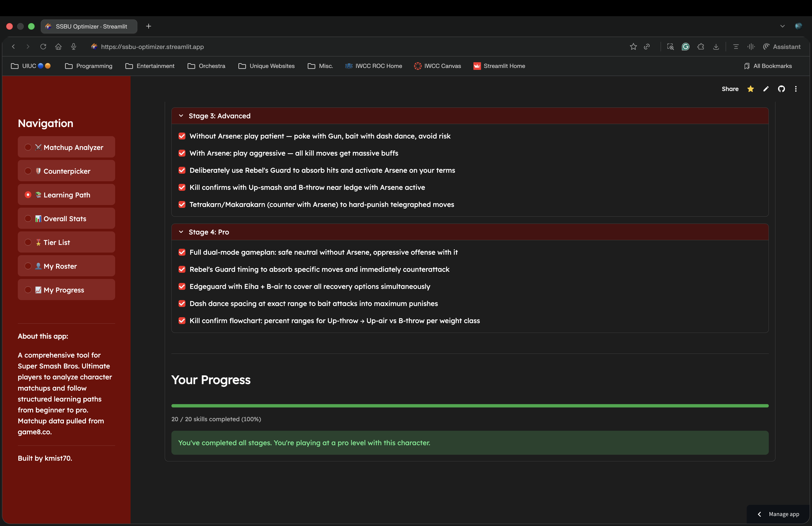The image size is (812, 526).
Task: Uncheck 'With Arsene: play aggressive' skill
Action: [182, 153]
